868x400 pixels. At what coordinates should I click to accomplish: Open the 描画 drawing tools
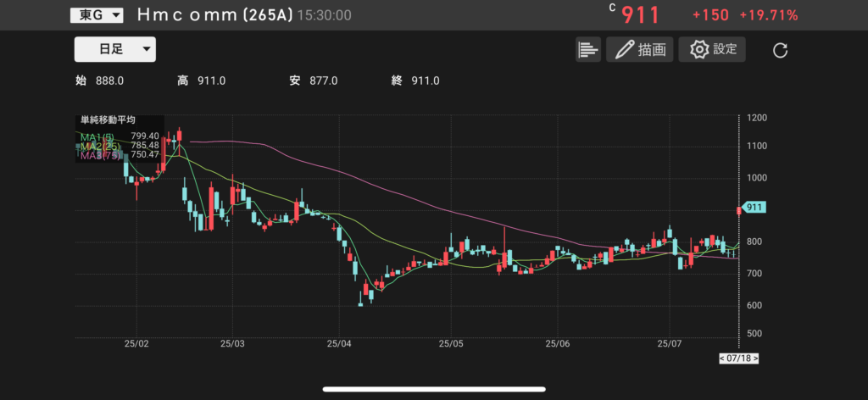click(639, 49)
